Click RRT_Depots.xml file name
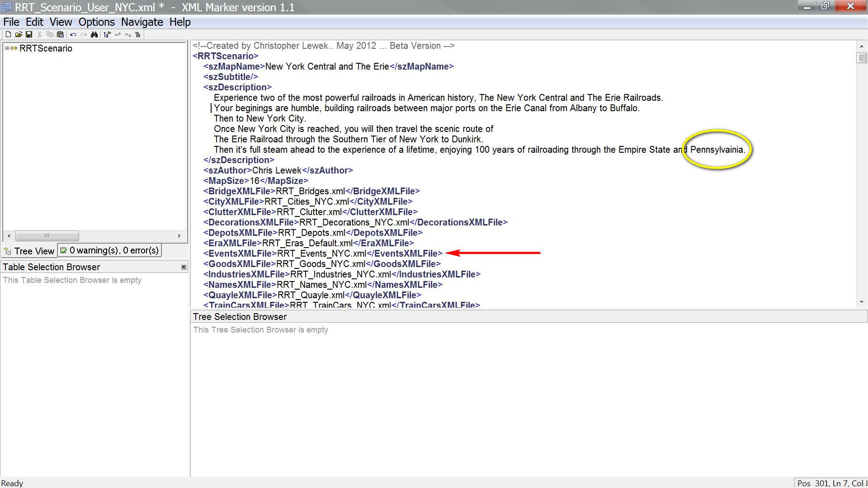Viewport: 868px width, 488px height. [x=311, y=233]
